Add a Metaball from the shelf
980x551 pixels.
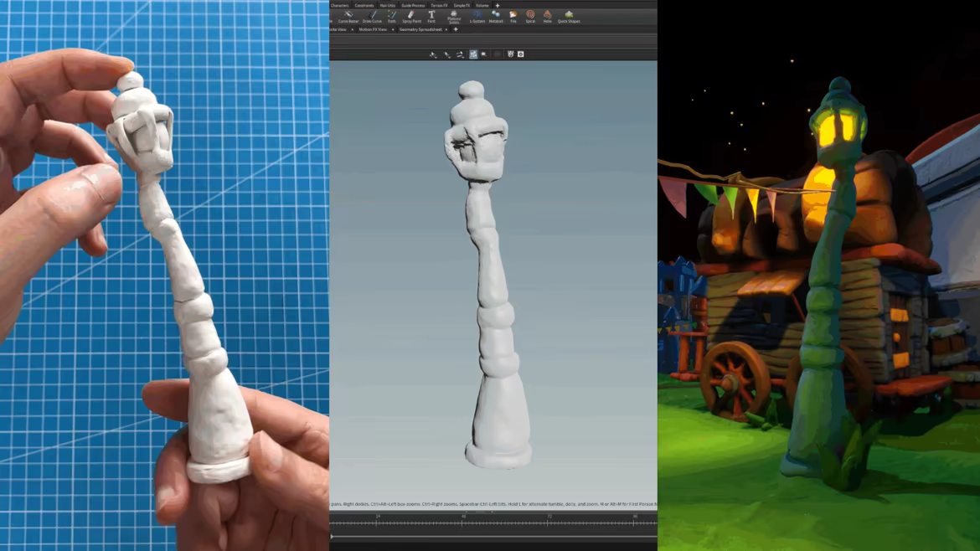[496, 16]
